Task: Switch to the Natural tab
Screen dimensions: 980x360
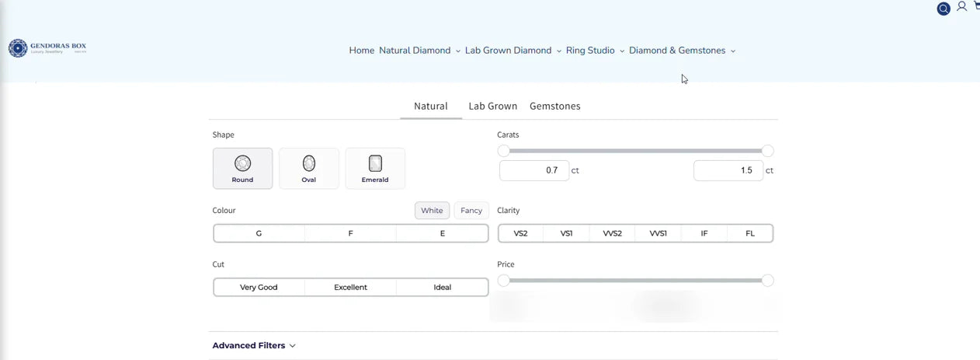Action: coord(431,107)
